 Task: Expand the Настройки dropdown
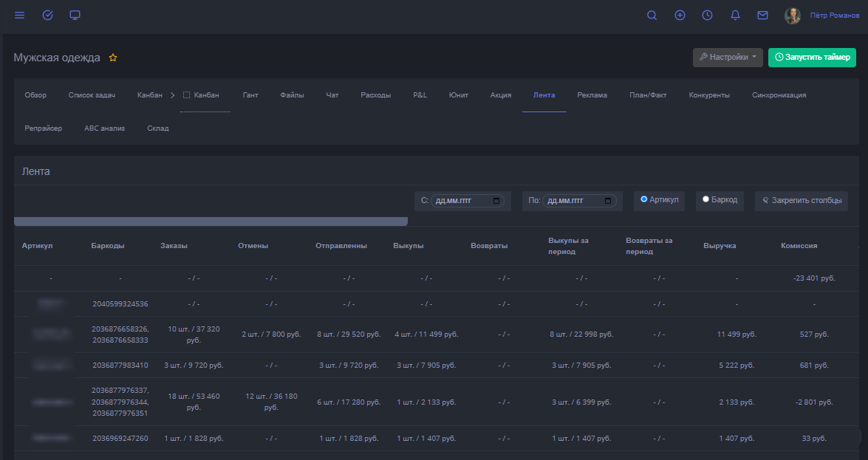click(728, 58)
